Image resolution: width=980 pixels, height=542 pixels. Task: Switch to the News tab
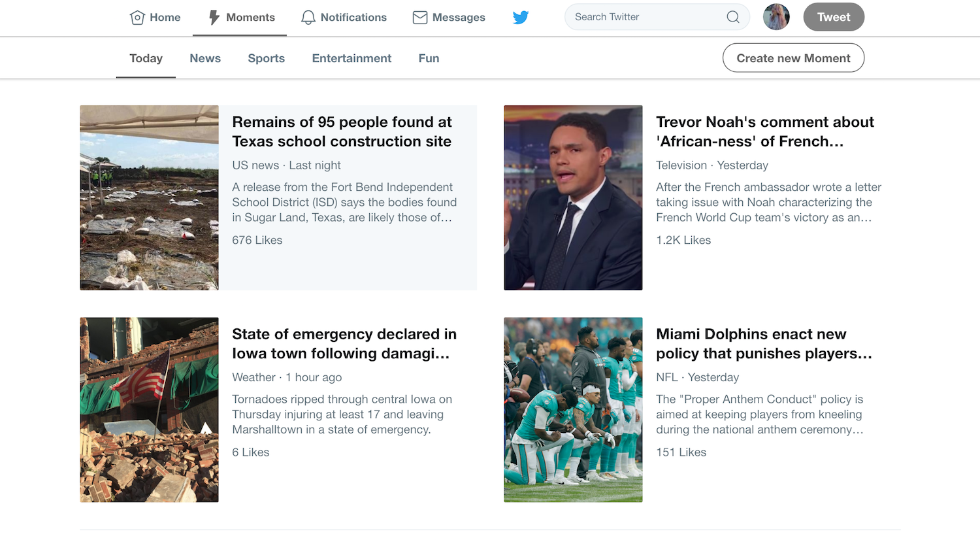pos(205,58)
